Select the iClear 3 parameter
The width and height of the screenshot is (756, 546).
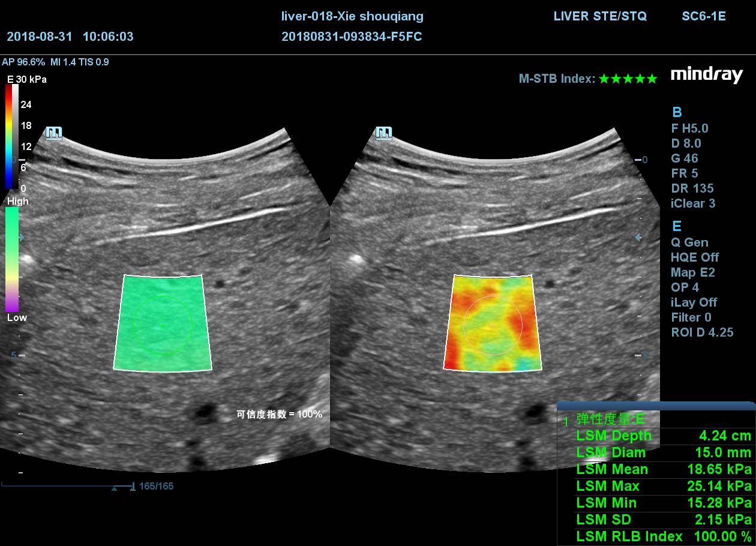point(692,203)
